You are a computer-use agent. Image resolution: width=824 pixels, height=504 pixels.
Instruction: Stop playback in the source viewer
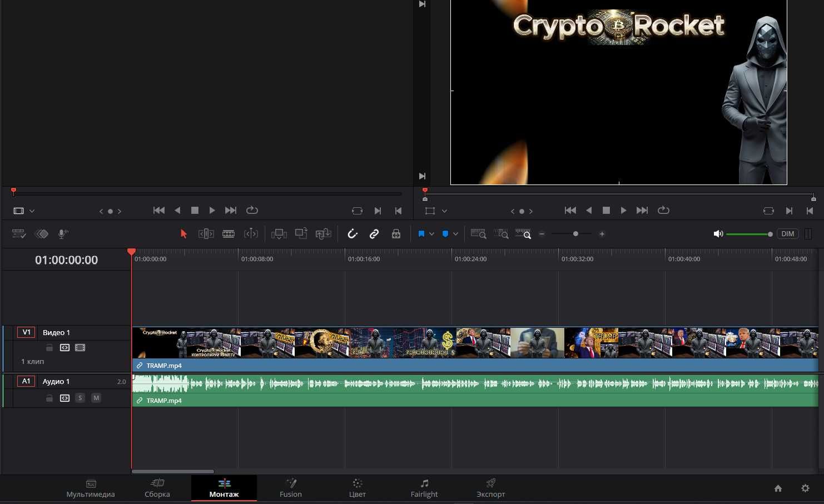pyautogui.click(x=195, y=211)
